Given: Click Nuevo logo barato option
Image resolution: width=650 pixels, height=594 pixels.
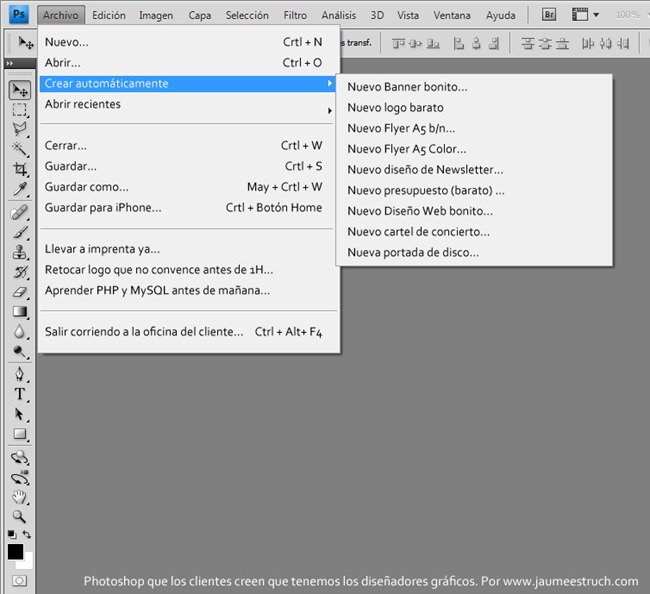Looking at the screenshot, I should [395, 108].
